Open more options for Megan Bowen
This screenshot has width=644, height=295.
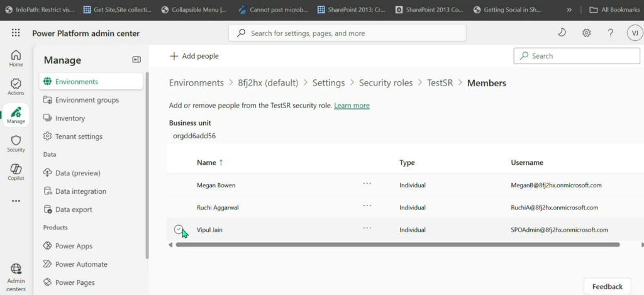coord(367,184)
